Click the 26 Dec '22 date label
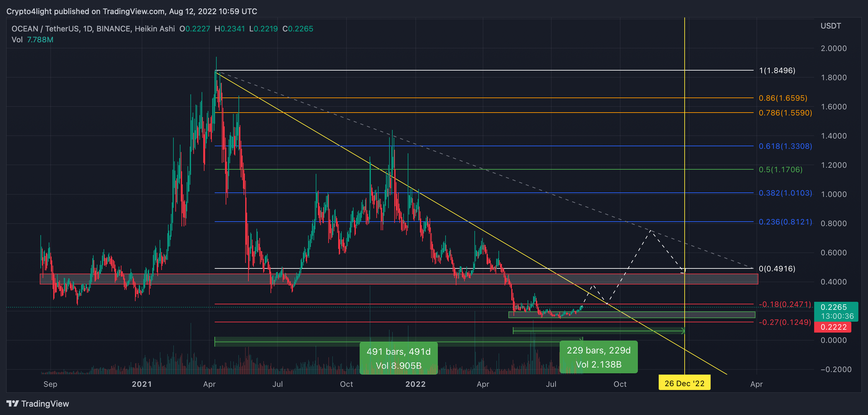The image size is (868, 415). pyautogui.click(x=684, y=383)
